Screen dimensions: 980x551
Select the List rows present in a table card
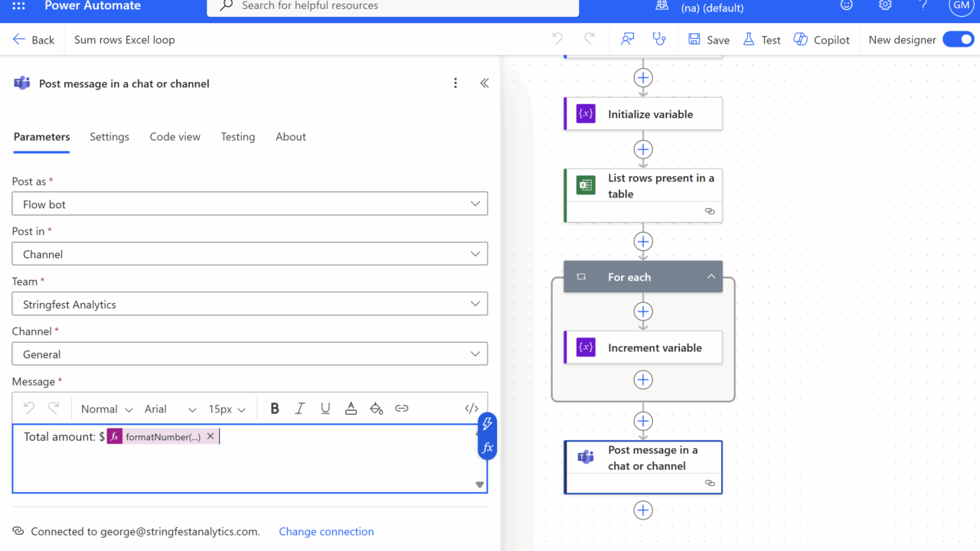[x=643, y=195]
